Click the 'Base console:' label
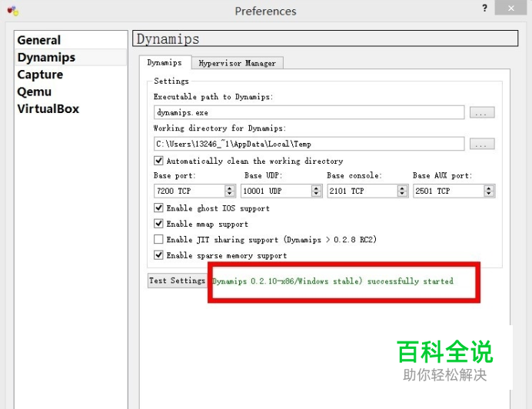This screenshot has height=409, width=532. pos(354,175)
